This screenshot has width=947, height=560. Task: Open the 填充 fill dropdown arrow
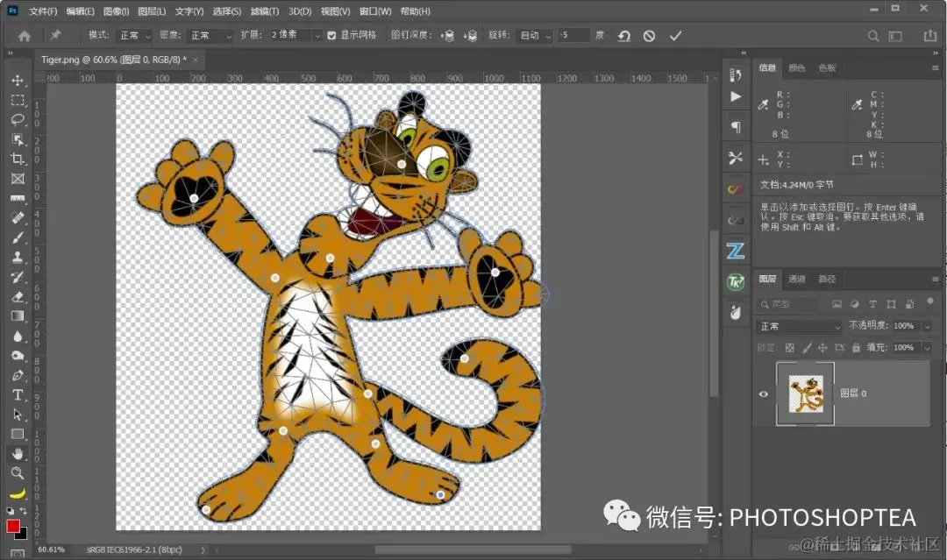pos(927,348)
